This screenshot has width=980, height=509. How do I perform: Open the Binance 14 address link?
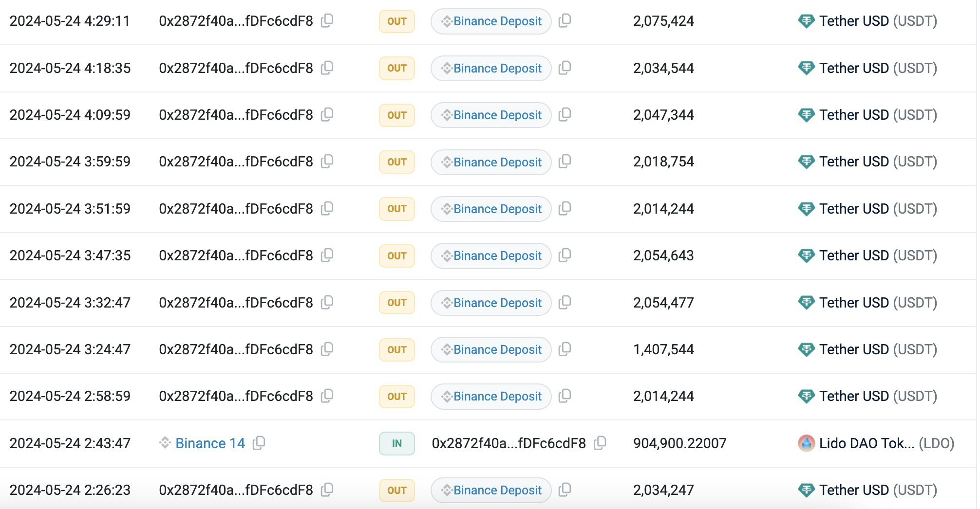[210, 443]
